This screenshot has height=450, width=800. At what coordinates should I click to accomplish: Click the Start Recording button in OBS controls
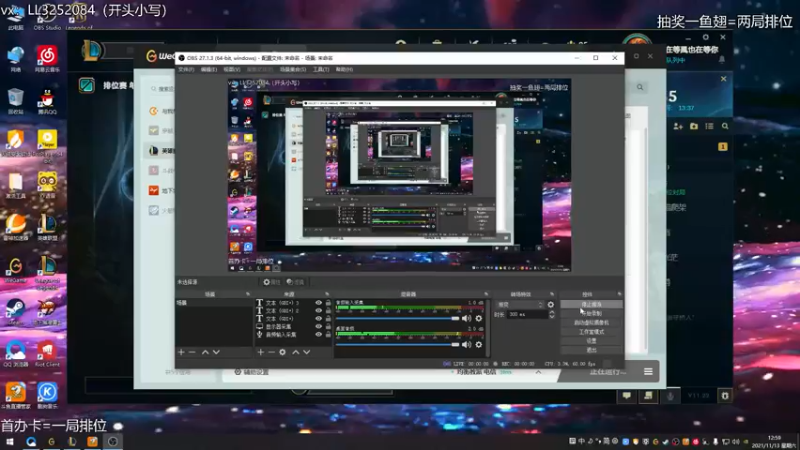[x=591, y=313]
